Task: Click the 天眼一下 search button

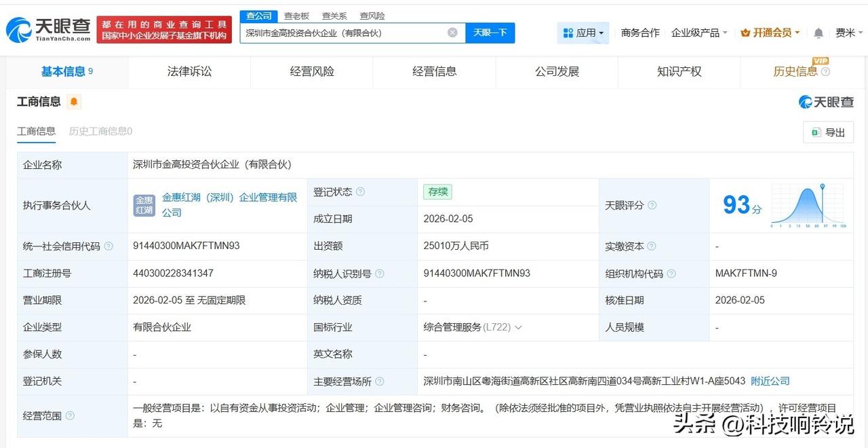Action: click(490, 32)
